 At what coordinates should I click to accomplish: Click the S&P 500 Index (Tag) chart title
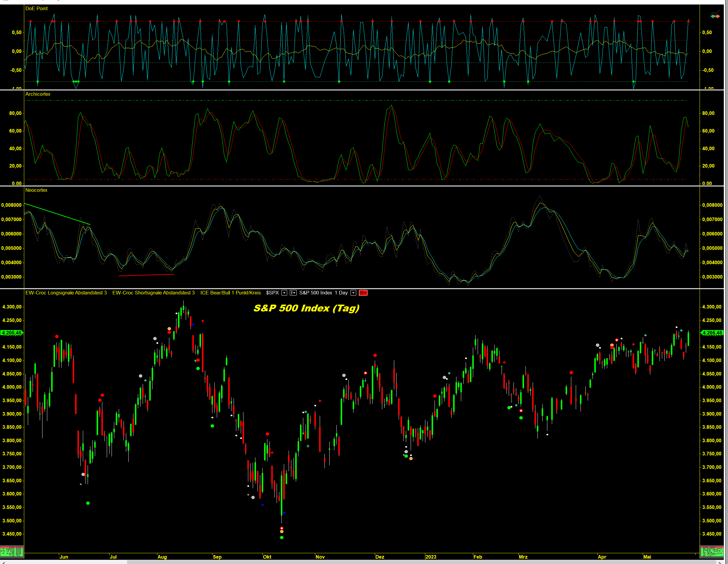tap(306, 308)
